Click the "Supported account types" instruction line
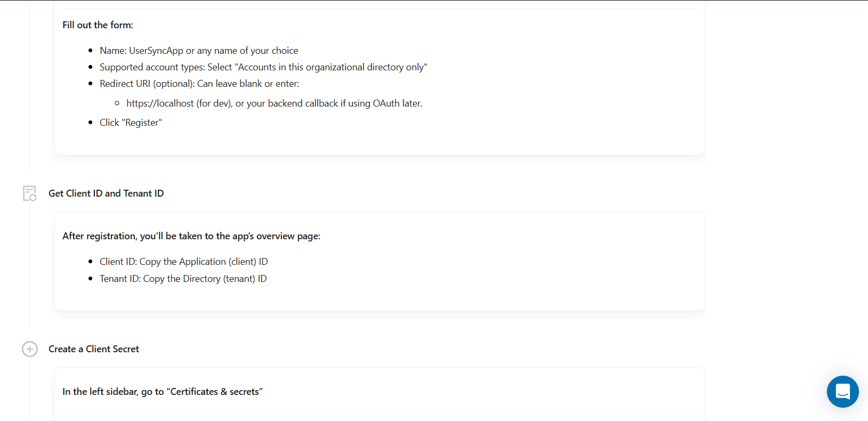Viewport: 868px width, 421px height. tap(263, 67)
